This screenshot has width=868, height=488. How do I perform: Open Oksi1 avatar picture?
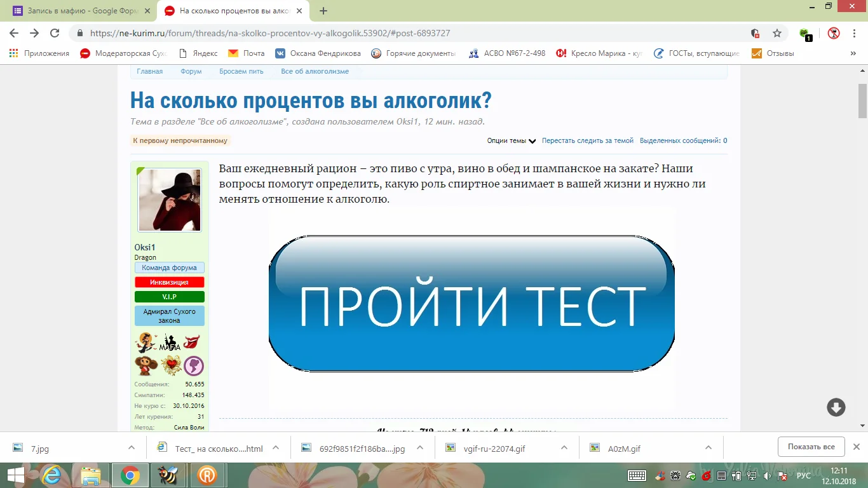(170, 200)
